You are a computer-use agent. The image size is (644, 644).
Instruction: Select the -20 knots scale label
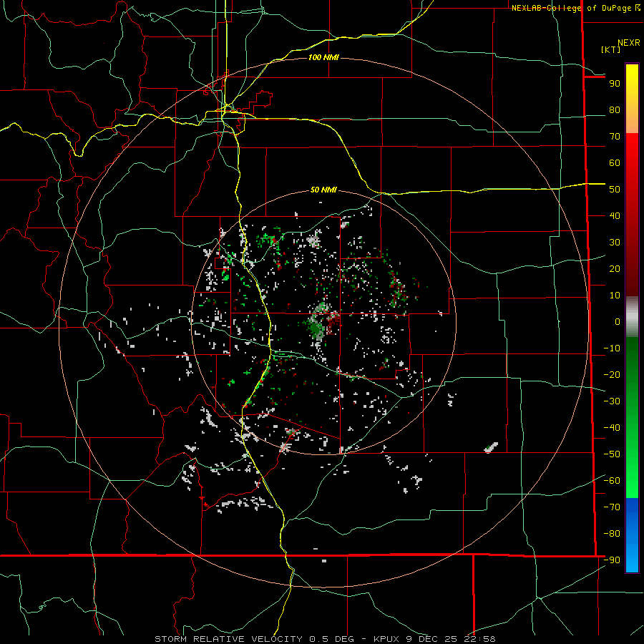click(x=612, y=374)
